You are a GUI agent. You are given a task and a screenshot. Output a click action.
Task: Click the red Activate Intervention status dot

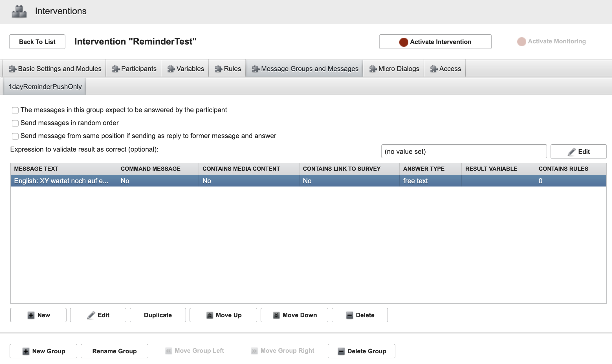coord(404,42)
